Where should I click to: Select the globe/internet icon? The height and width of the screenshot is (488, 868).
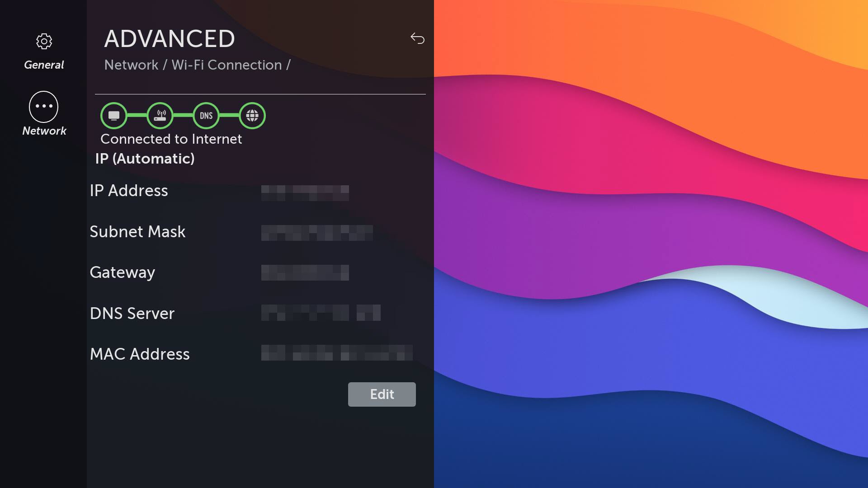tap(251, 115)
